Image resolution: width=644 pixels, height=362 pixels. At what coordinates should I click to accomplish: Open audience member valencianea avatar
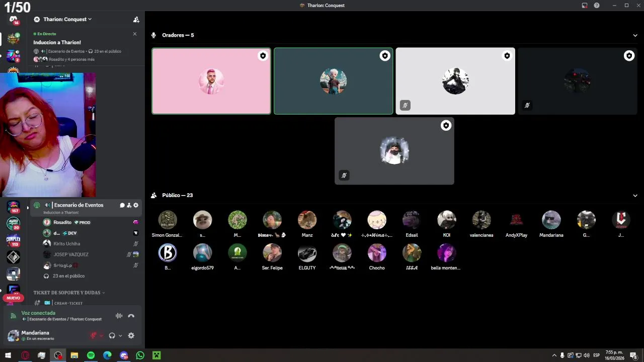tap(481, 220)
